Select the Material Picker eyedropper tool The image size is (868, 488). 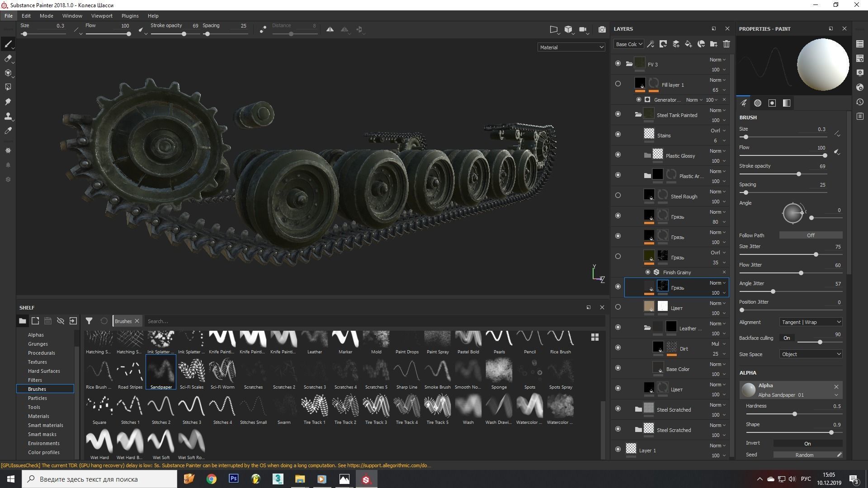pos(8,131)
